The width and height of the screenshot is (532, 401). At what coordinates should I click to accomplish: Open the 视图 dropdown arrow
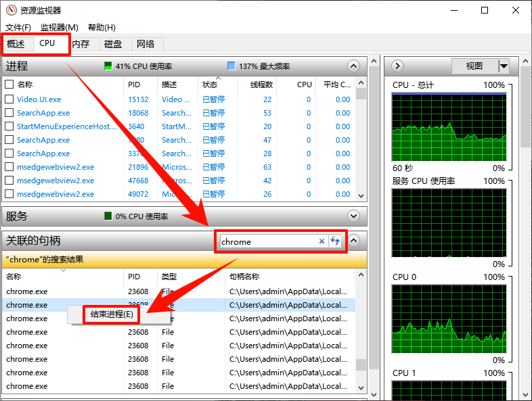pos(504,66)
